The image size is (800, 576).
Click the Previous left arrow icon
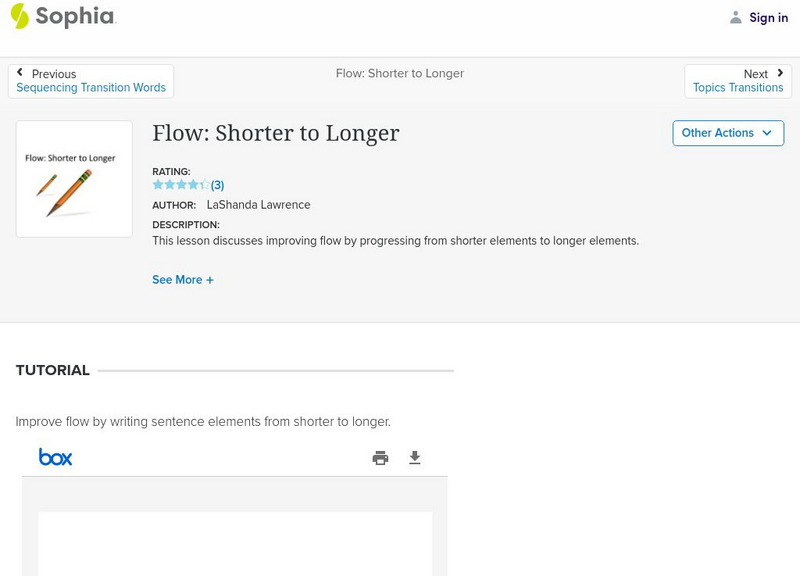[x=20, y=73]
